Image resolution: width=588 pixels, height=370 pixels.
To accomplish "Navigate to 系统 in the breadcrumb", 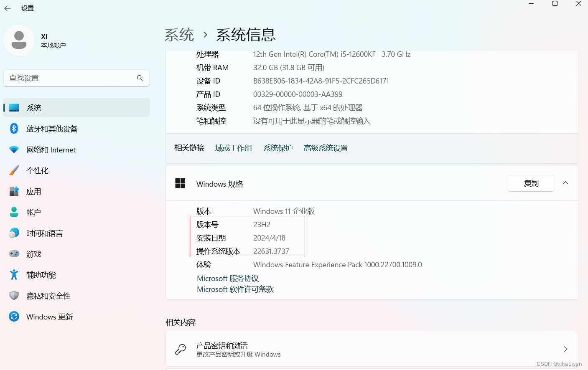I will point(179,35).
